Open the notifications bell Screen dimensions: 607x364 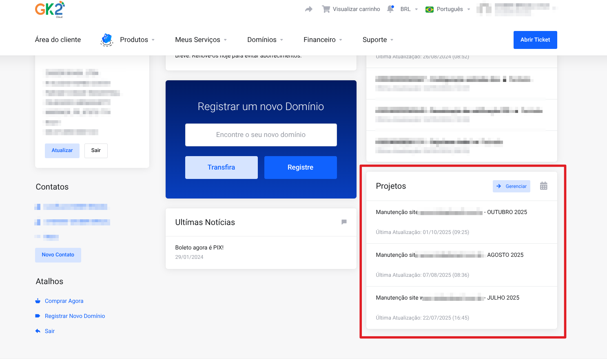tap(390, 9)
